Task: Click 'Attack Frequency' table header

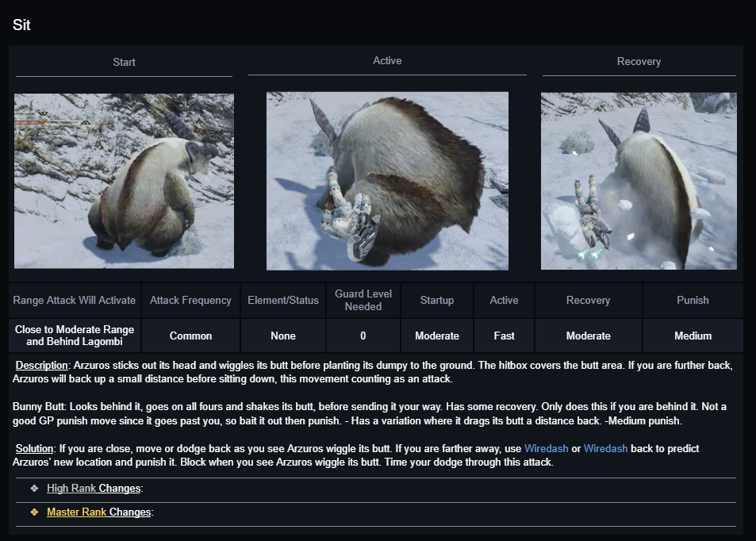Action: pos(190,301)
